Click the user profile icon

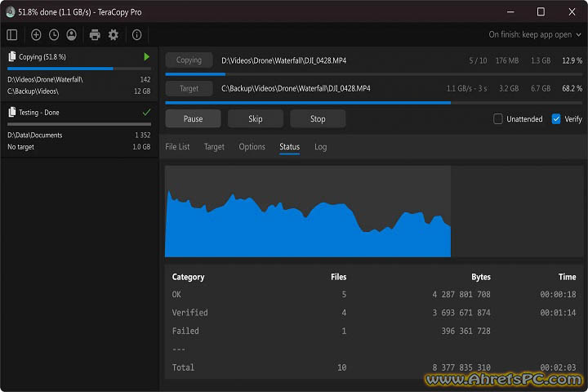click(72, 35)
